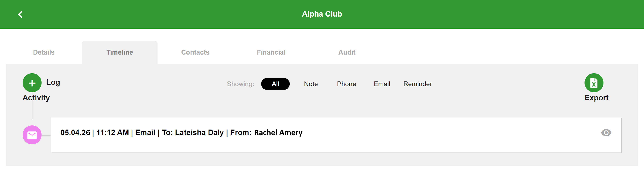
Task: Click the pink email envelope icon
Action: pyautogui.click(x=32, y=135)
